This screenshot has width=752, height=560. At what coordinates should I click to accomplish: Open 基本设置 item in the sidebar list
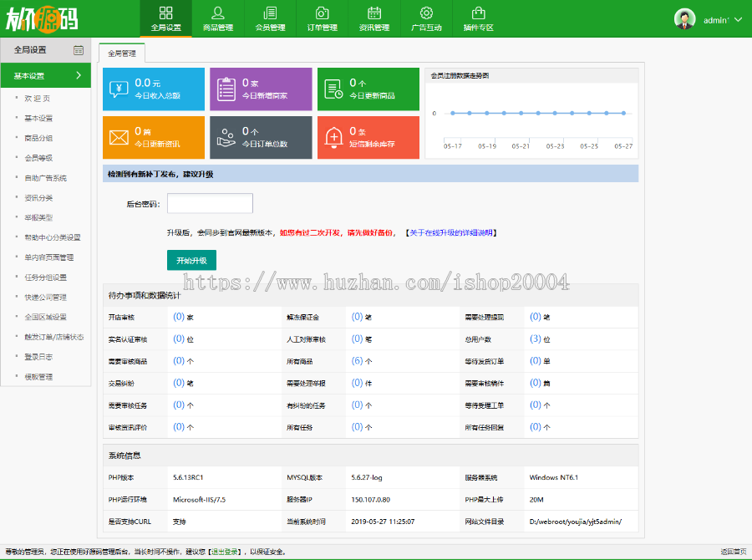pos(38,118)
